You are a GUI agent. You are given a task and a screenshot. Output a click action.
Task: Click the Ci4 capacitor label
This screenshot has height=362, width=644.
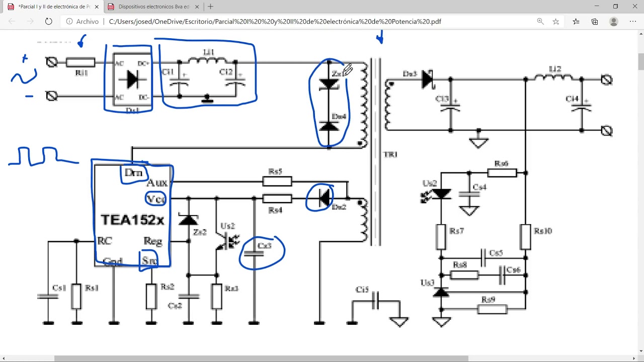pos(572,99)
